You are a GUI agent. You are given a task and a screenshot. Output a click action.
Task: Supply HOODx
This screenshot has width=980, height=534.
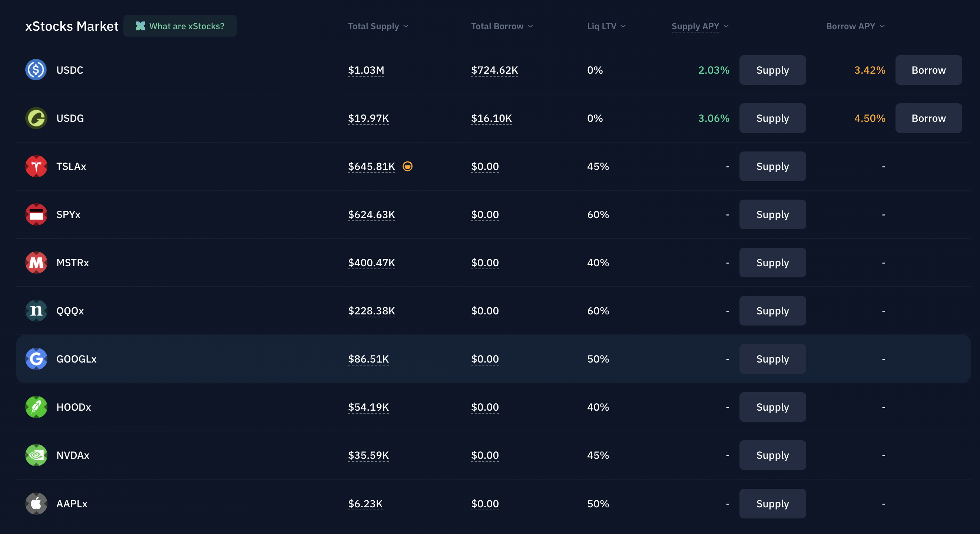772,407
